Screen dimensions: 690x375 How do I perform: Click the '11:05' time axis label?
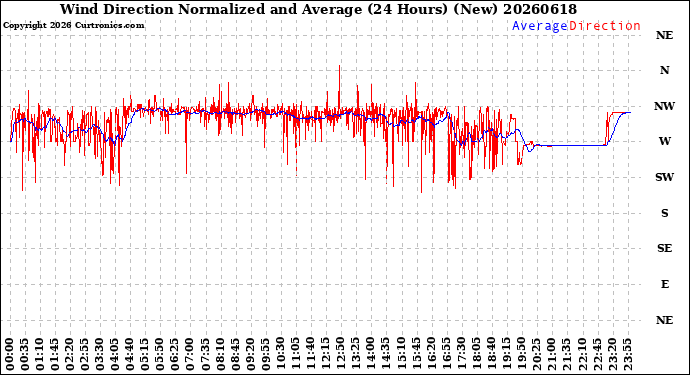click(296, 355)
